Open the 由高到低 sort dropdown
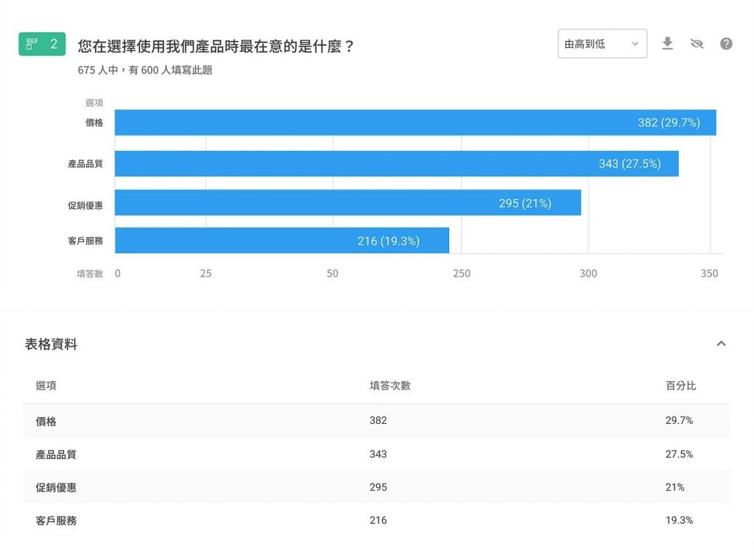754x560 pixels. tap(602, 43)
